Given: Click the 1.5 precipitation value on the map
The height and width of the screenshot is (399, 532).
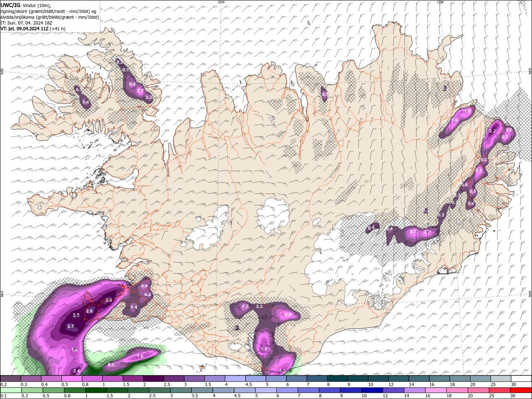Looking at the screenshot, I should click(264, 349).
